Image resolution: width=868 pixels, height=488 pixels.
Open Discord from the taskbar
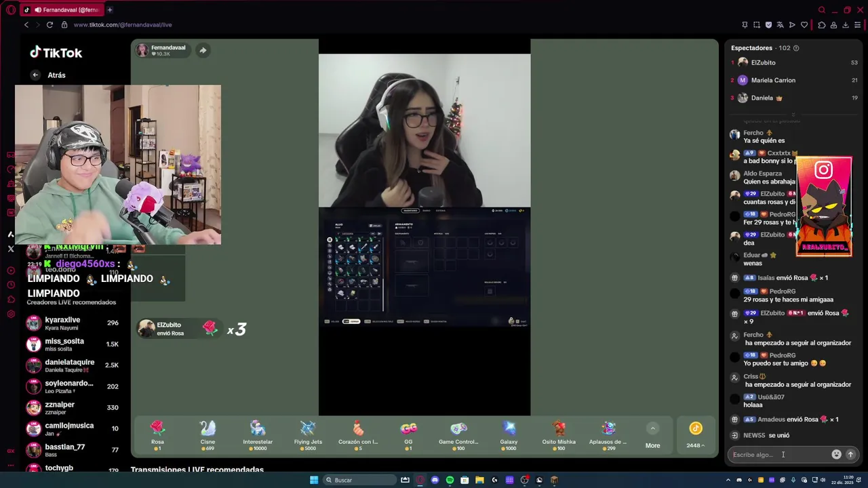coord(435,480)
